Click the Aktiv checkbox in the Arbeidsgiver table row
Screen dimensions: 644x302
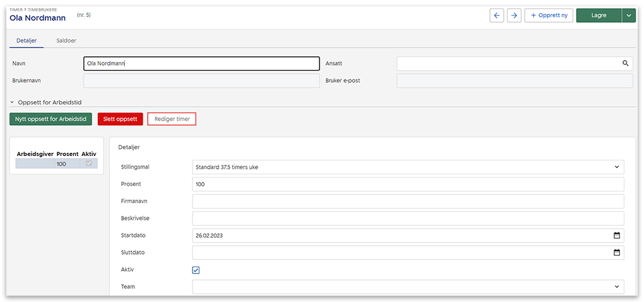[x=88, y=164]
